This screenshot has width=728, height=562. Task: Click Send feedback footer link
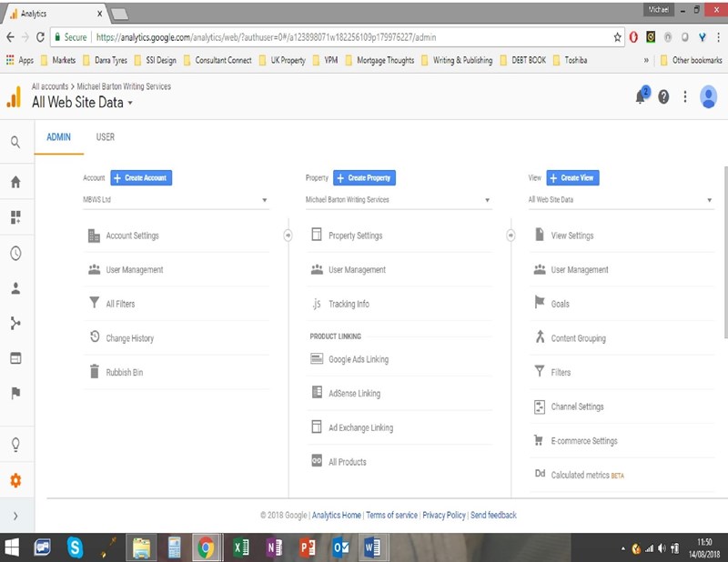click(493, 515)
